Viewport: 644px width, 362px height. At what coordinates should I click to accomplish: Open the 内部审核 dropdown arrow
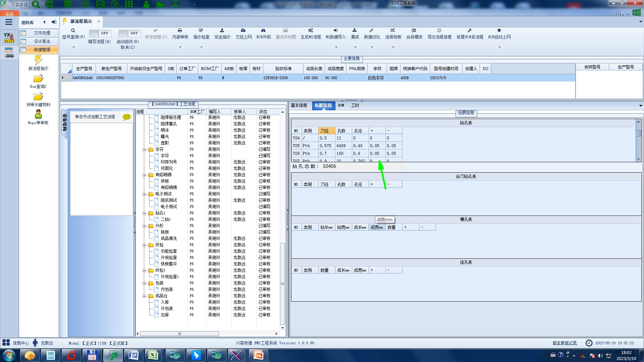(x=180, y=47)
